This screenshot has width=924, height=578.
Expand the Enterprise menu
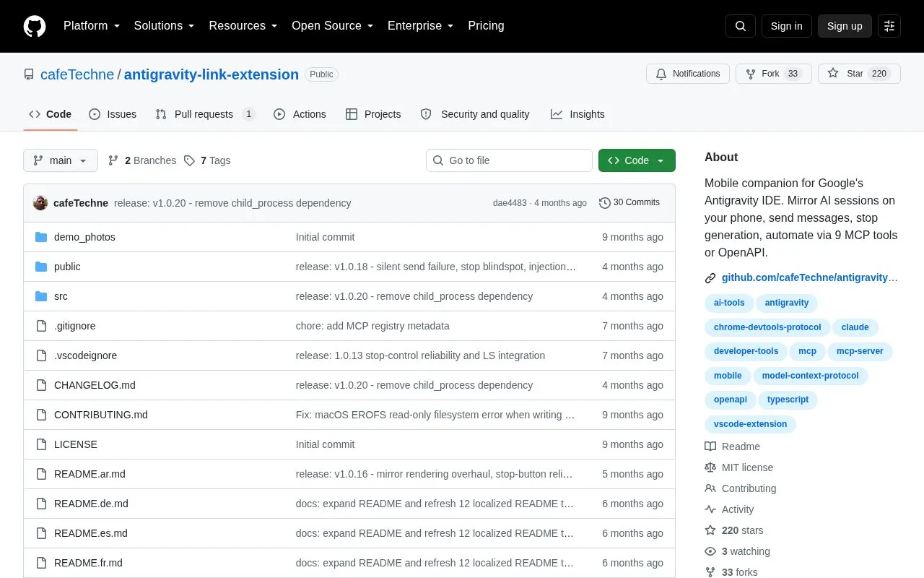tap(420, 26)
